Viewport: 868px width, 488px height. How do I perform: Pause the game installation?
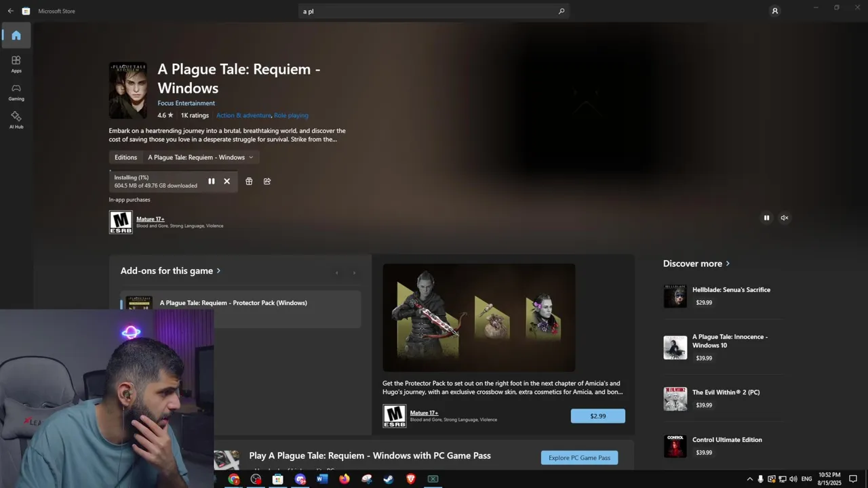coord(212,181)
